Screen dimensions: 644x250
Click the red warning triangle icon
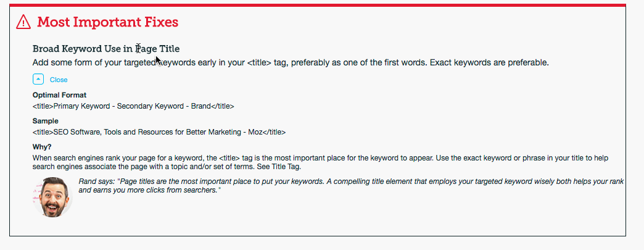[x=23, y=23]
